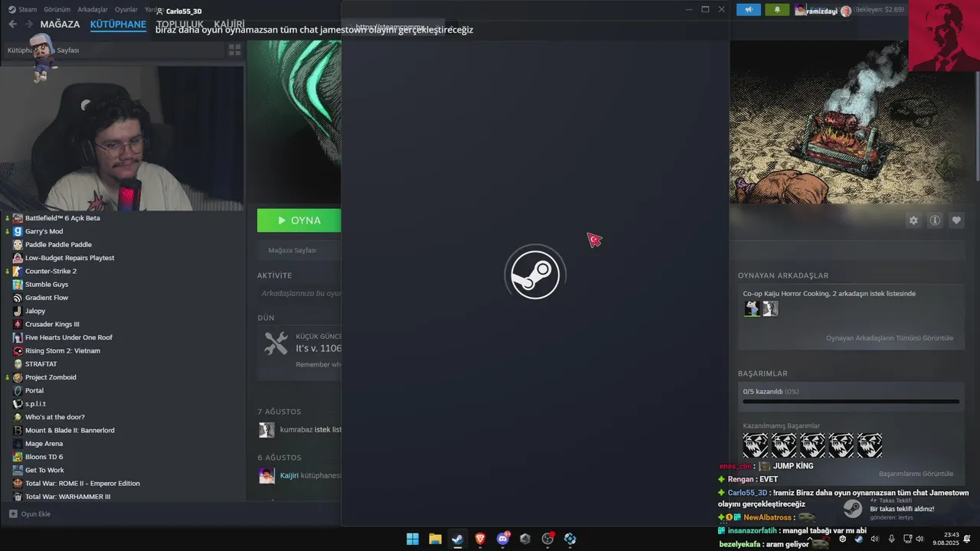Go forward with the Steam forward arrow

click(29, 24)
